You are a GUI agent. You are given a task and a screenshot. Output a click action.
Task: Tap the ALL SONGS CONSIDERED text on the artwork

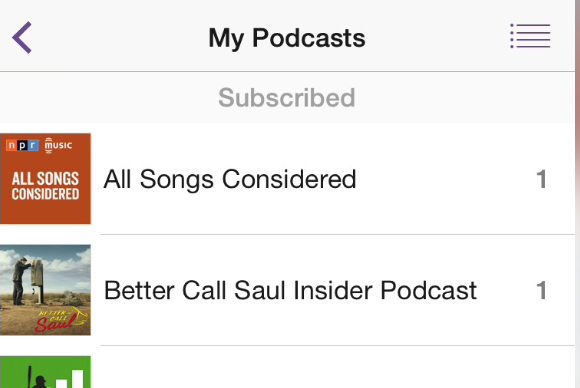pos(45,186)
